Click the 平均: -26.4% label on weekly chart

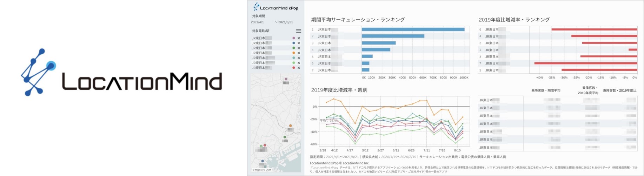[x=329, y=121]
